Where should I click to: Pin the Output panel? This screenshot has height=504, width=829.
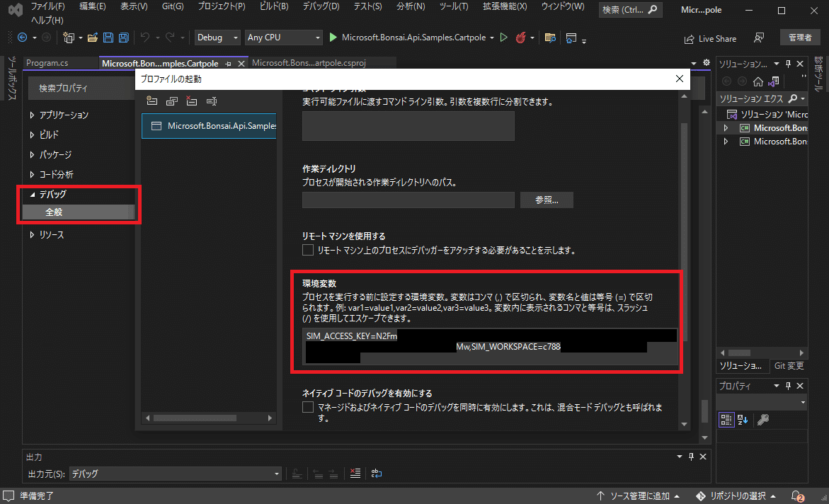[691, 457]
